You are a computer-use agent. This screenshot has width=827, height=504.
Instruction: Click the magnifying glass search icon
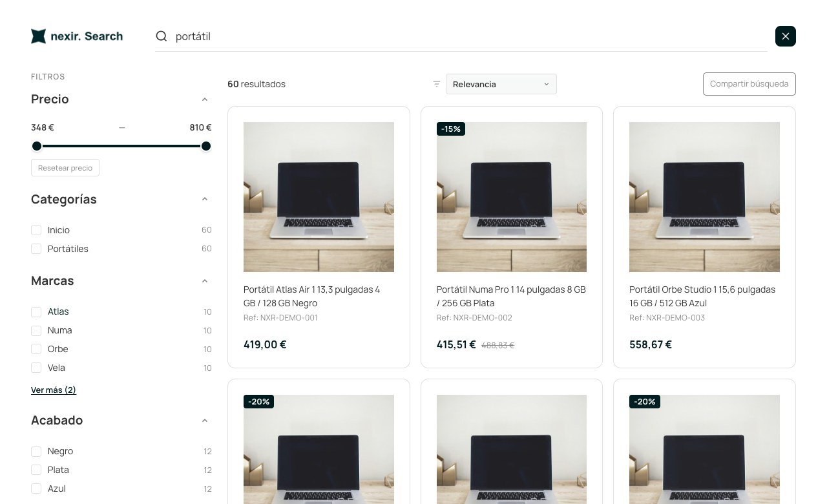[x=162, y=36]
